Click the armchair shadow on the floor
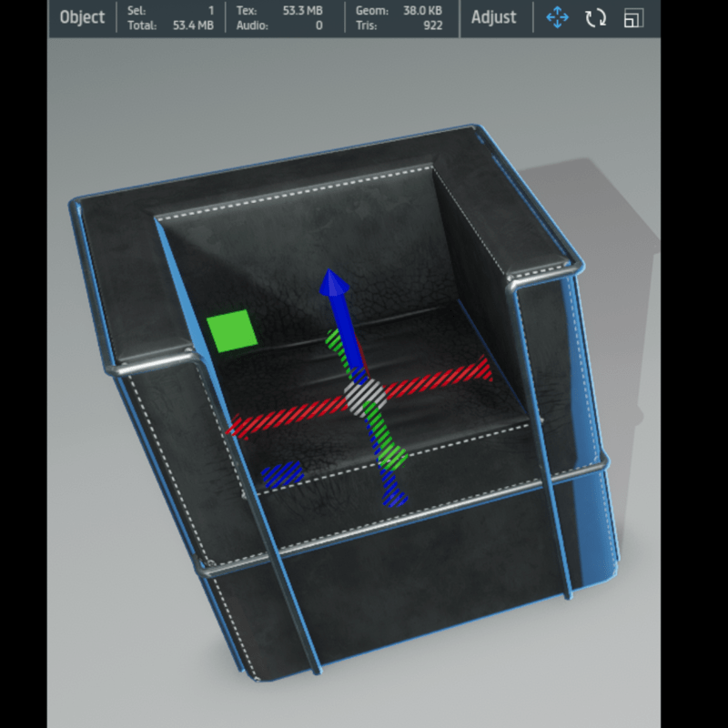 pos(619,209)
